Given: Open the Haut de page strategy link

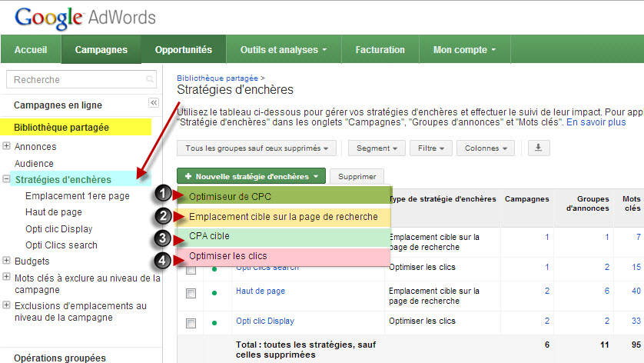Looking at the screenshot, I should click(261, 291).
